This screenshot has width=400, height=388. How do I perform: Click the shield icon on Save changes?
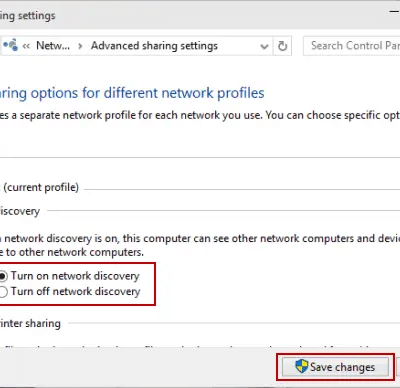click(x=301, y=366)
